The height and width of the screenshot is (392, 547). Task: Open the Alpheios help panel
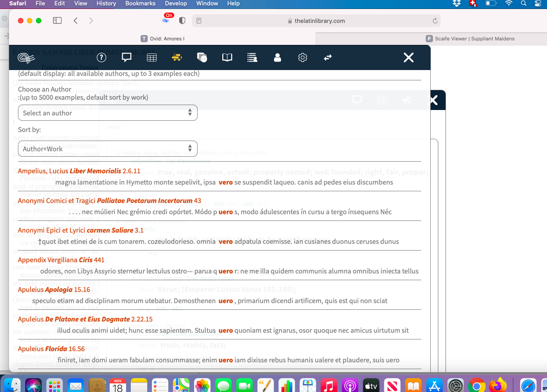coord(101,57)
